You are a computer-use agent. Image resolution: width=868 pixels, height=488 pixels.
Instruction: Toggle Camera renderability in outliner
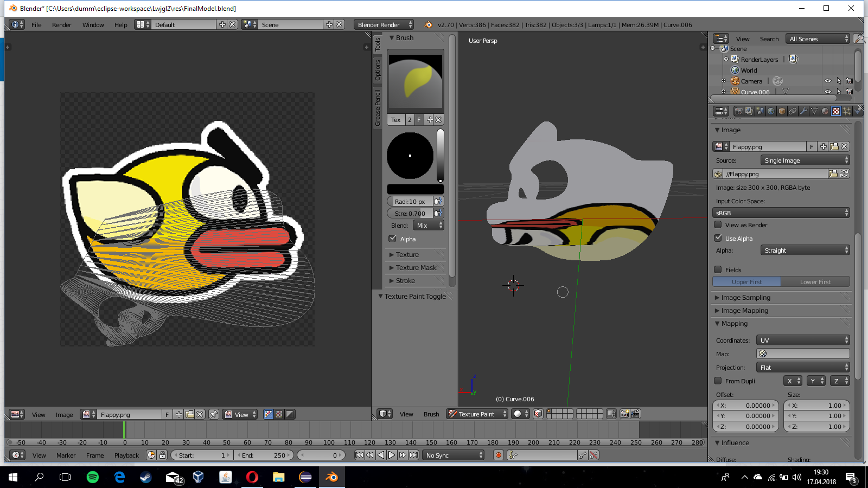click(x=849, y=81)
